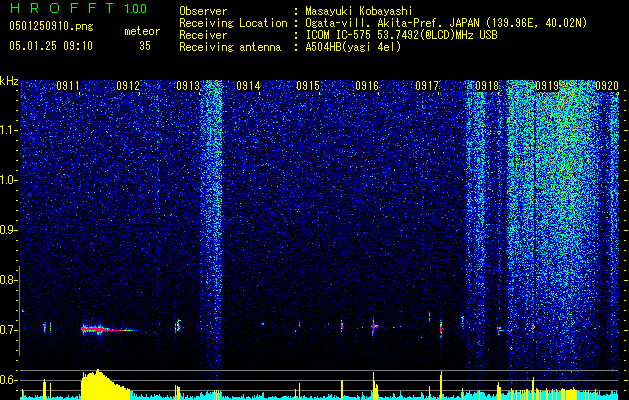Click the kHz axis unit label
This screenshot has height=400, width=629.
[x=9, y=81]
